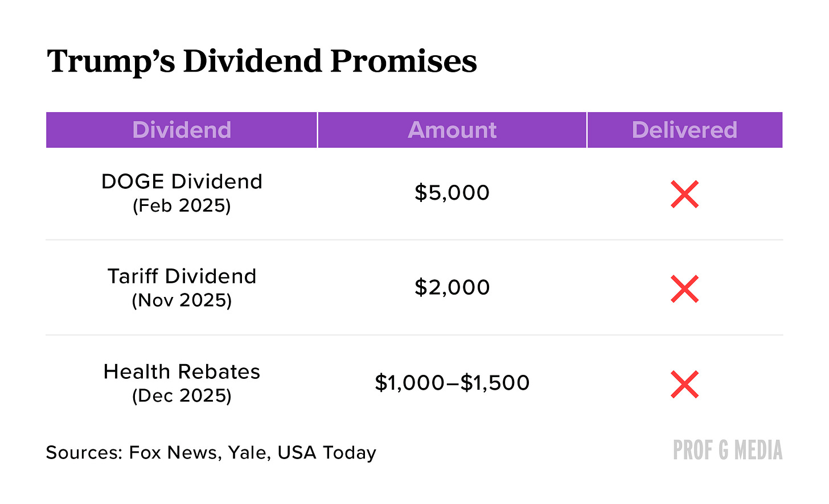829x504 pixels.
Task: Select the Dividend column header
Action: pos(182,130)
